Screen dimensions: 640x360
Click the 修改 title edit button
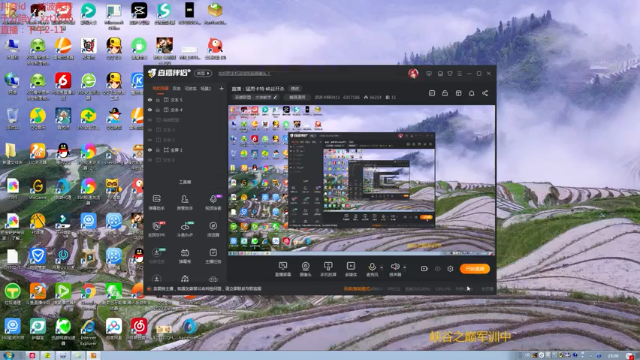click(x=295, y=89)
